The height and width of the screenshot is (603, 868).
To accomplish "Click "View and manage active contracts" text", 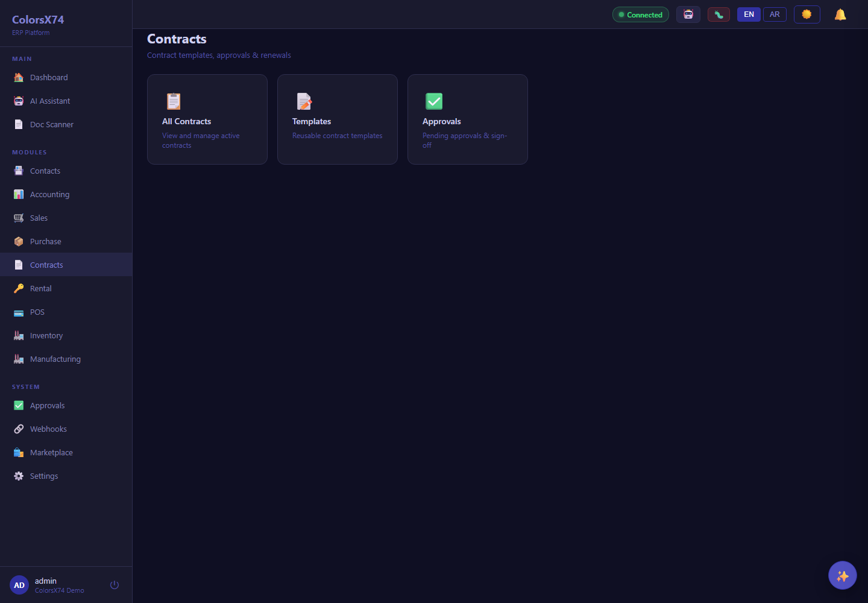I will pos(201,140).
